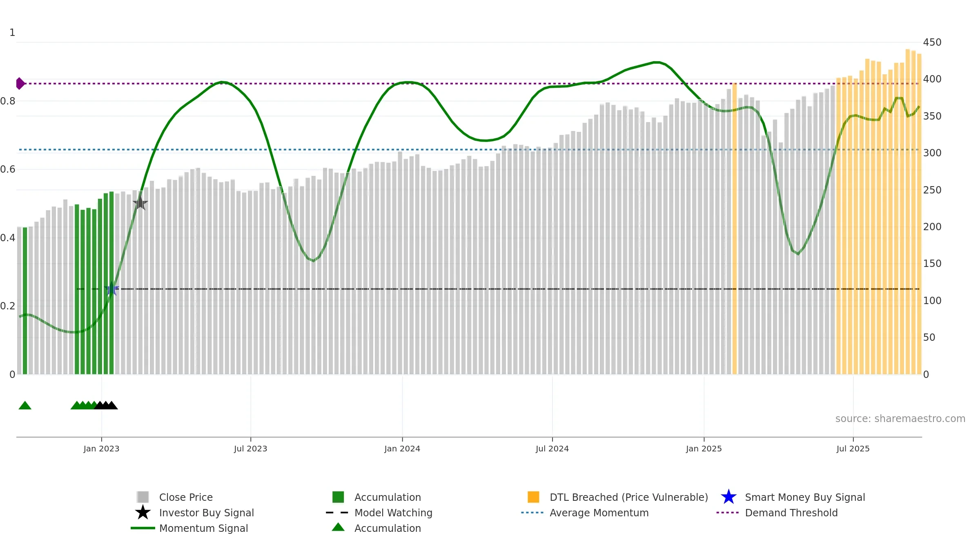Image resolution: width=980 pixels, height=551 pixels.
Task: Click the first green accumulation bar at far left
Action: 25,301
